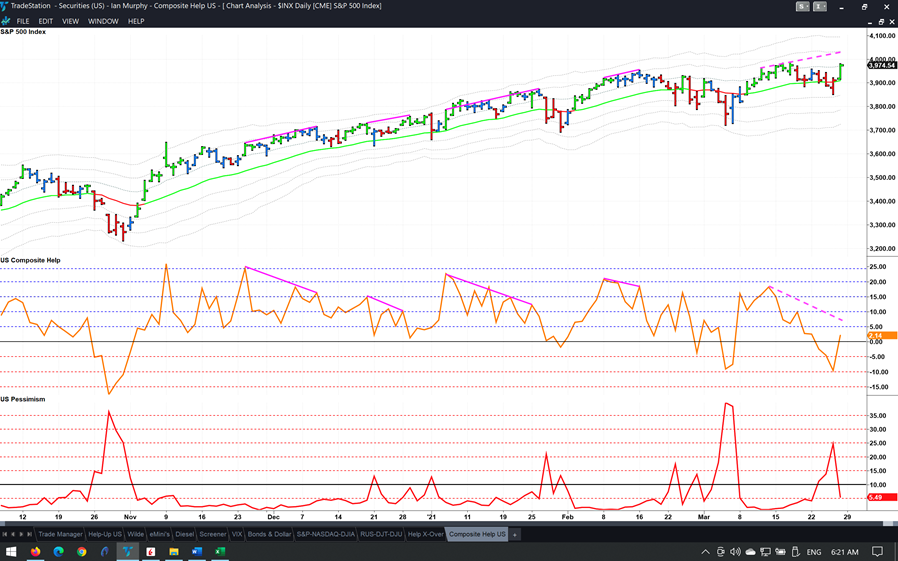Open the FILE menu

(x=22, y=21)
